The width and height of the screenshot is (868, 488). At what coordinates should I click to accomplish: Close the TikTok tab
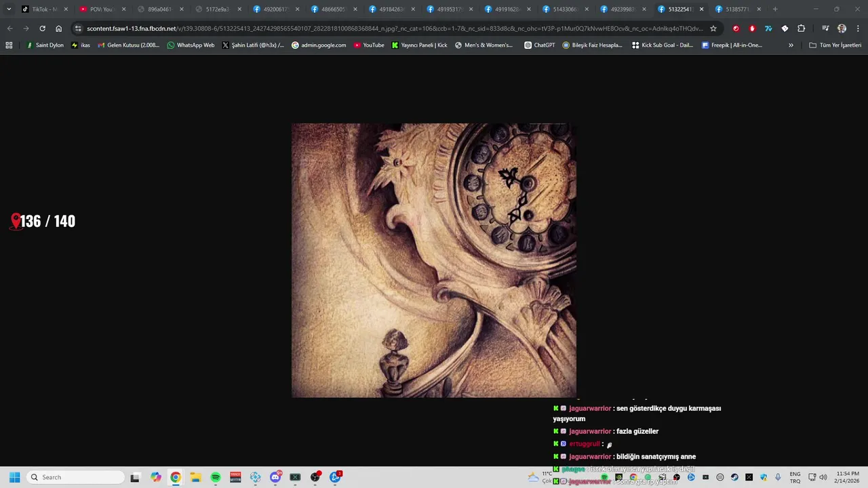click(66, 9)
